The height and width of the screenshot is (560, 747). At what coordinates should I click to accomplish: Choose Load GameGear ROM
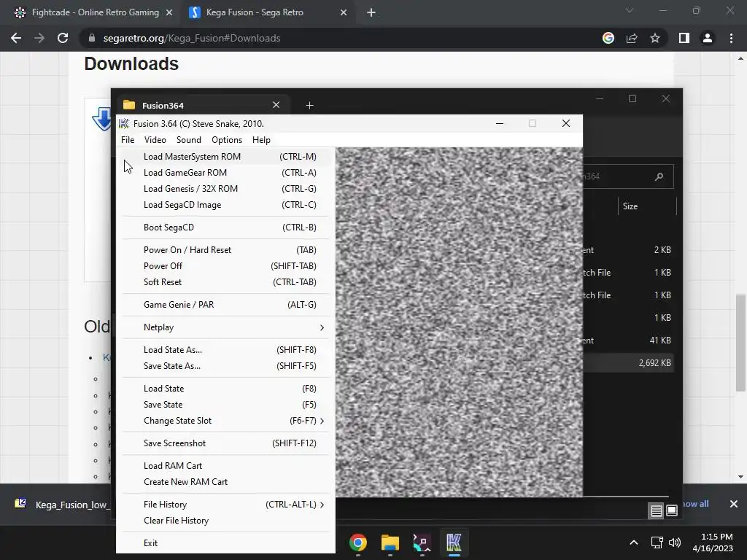point(225,173)
